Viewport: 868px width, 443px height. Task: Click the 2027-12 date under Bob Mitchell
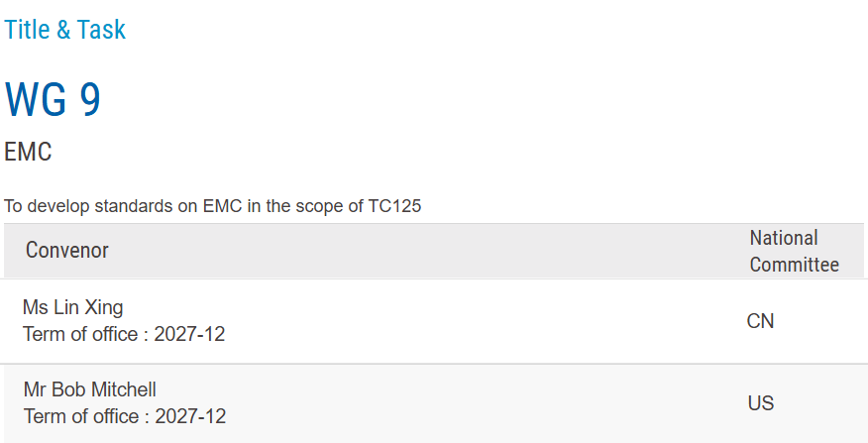click(190, 416)
